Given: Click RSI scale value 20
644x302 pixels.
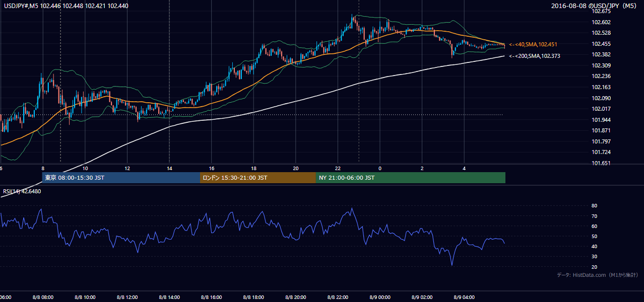Looking at the screenshot, I should point(594,267).
